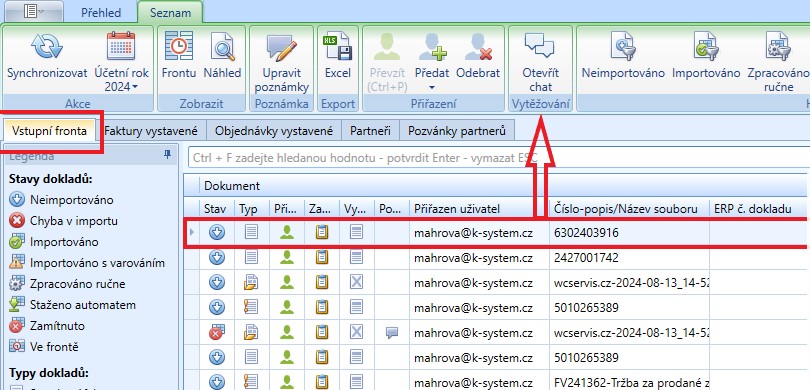Click the search field for hledanou hodnotu

(x=496, y=158)
